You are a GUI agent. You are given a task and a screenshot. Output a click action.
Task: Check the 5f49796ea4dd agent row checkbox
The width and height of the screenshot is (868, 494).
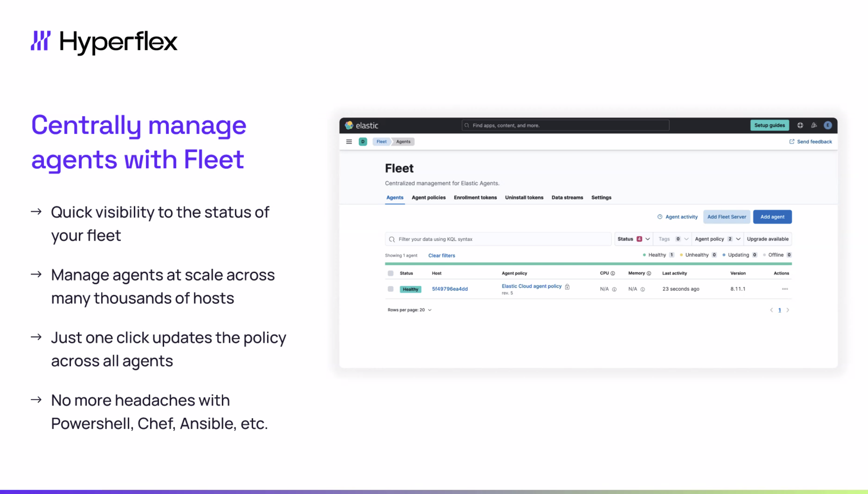(391, 289)
